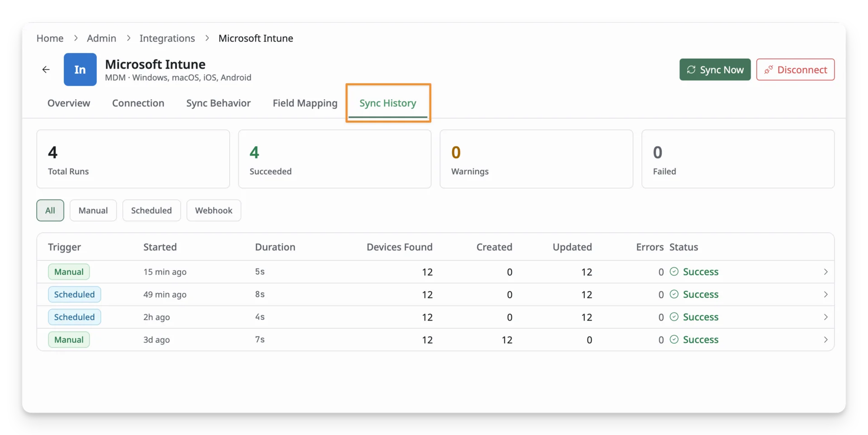The height and width of the screenshot is (435, 868).
Task: Click the blue Intune 'In' logo
Action: [x=80, y=70]
